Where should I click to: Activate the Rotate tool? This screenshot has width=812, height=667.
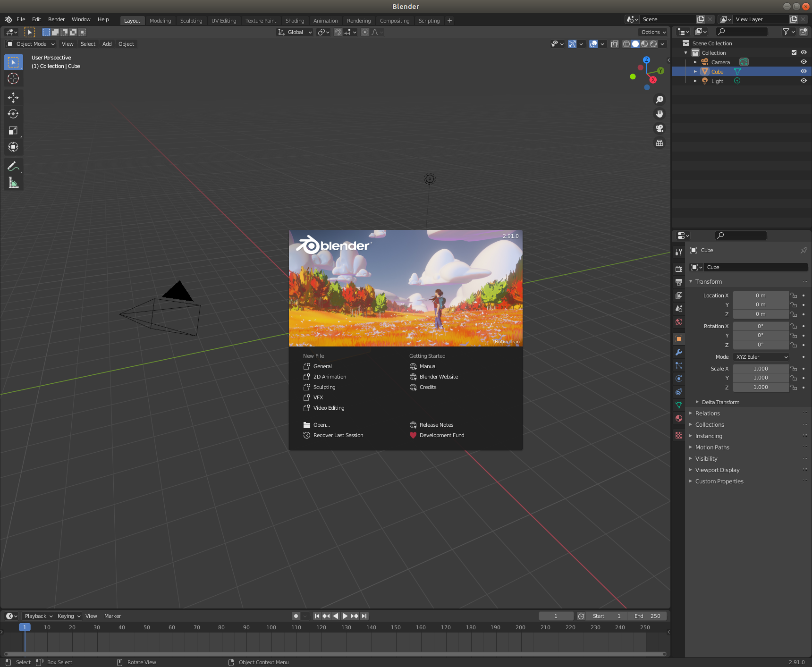tap(13, 114)
